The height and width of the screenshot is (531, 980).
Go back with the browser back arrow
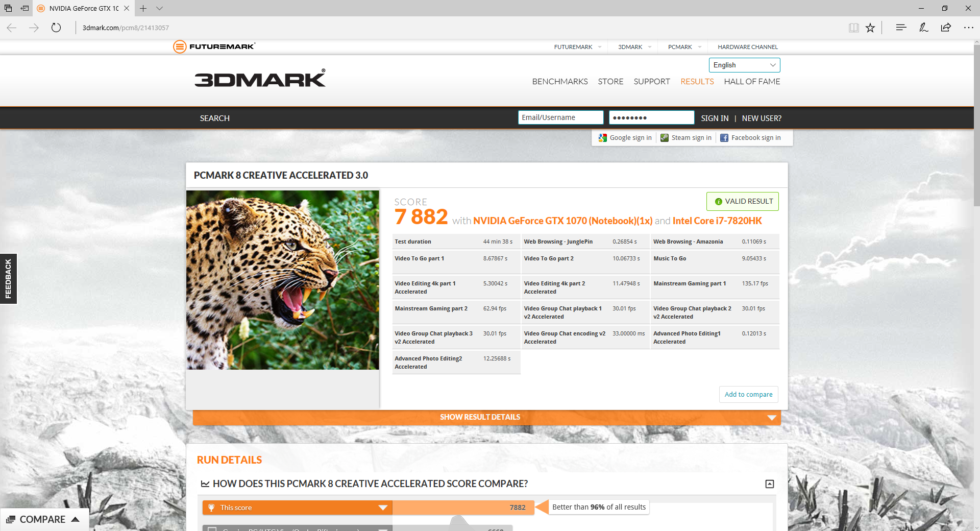click(12, 28)
